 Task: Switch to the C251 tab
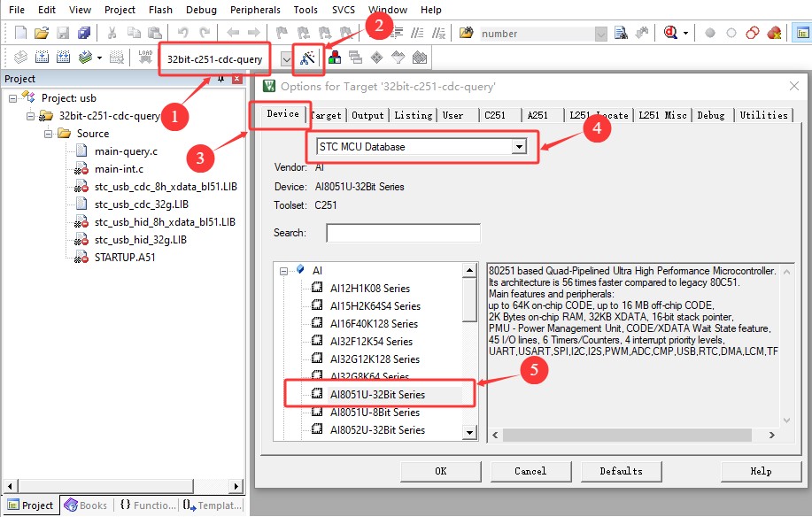click(x=494, y=115)
